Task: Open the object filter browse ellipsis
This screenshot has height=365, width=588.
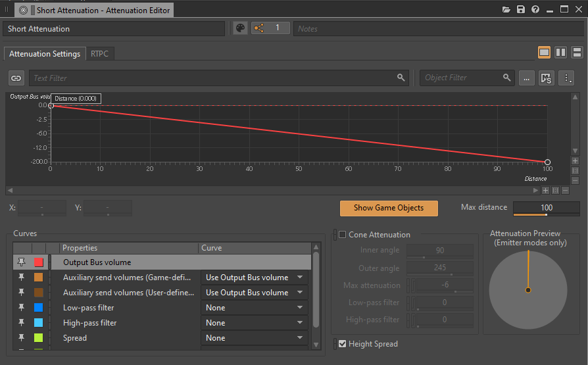Action: coord(526,78)
